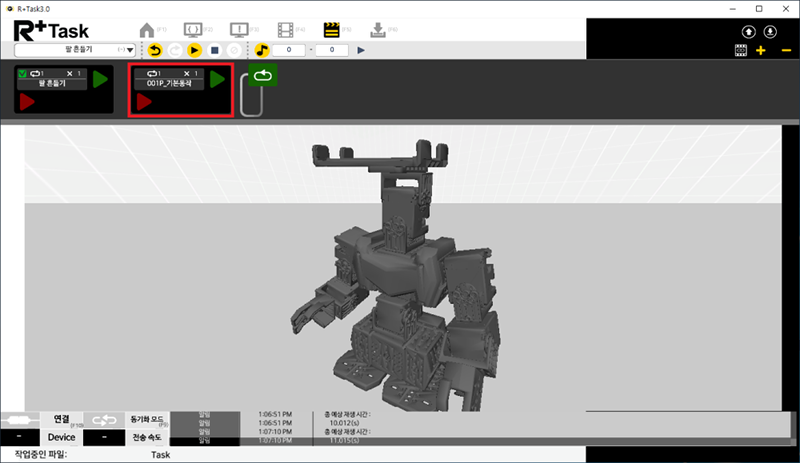This screenshot has width=800, height=463.
Task: Click the first music number input field
Action: pyautogui.click(x=290, y=49)
